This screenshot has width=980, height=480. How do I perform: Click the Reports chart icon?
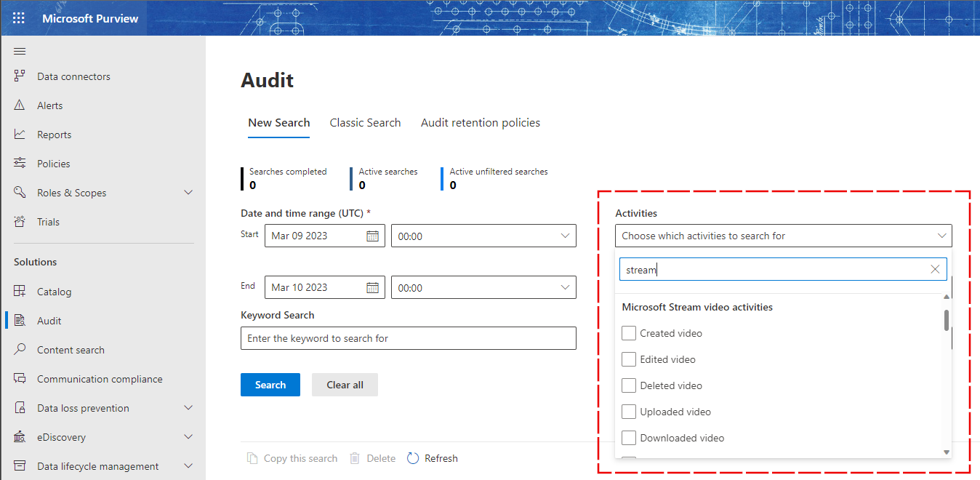coord(20,134)
